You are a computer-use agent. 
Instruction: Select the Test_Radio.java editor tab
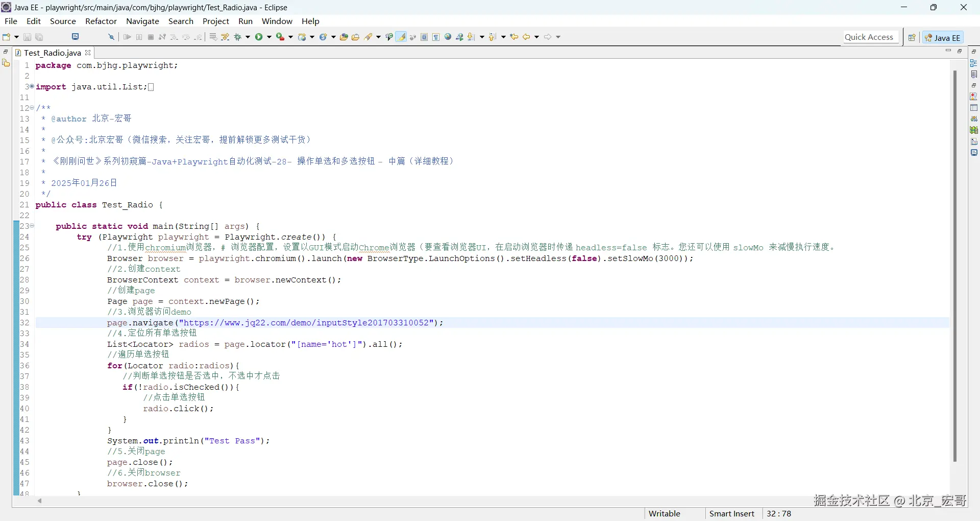tap(52, 53)
